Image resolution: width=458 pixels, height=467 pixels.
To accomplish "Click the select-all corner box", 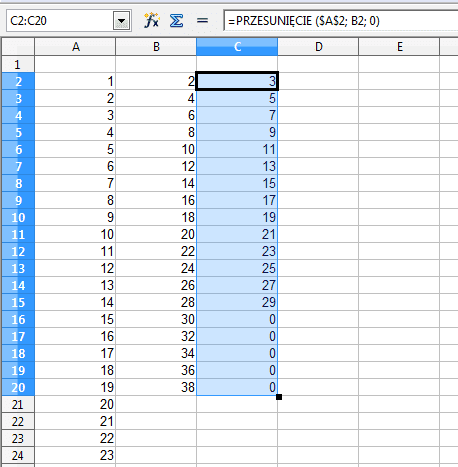I will [x=18, y=47].
